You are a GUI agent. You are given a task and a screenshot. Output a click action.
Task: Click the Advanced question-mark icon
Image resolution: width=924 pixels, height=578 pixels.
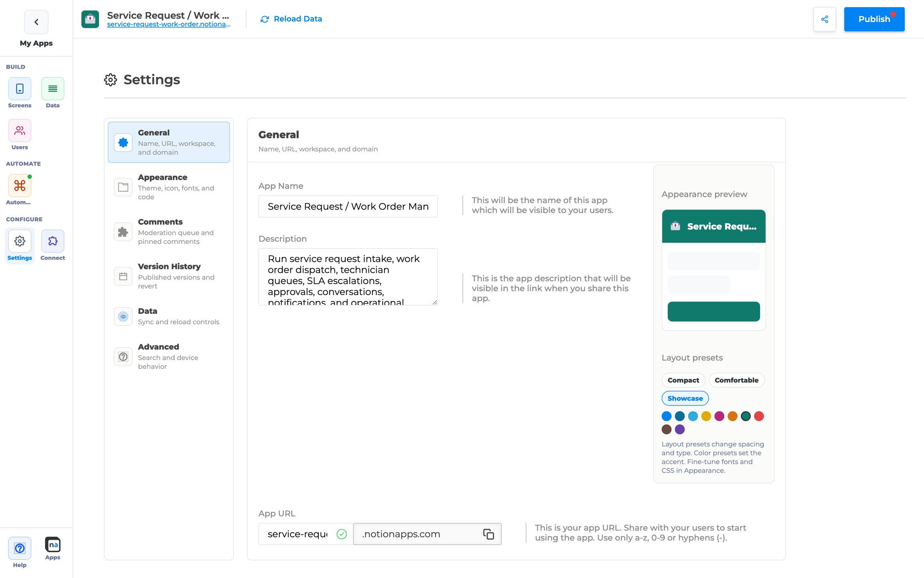click(x=123, y=356)
